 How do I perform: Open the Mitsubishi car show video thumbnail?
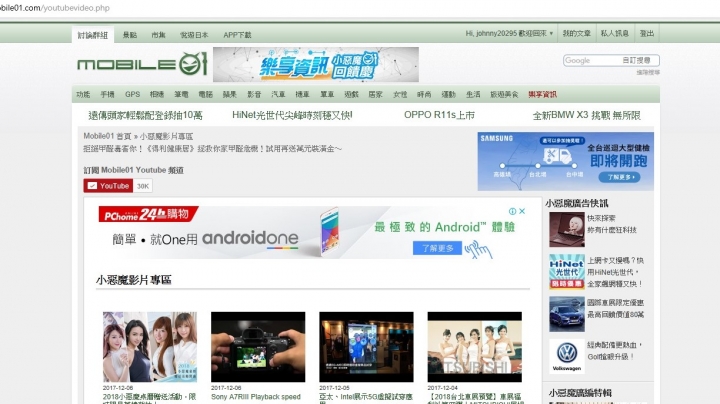(x=475, y=347)
